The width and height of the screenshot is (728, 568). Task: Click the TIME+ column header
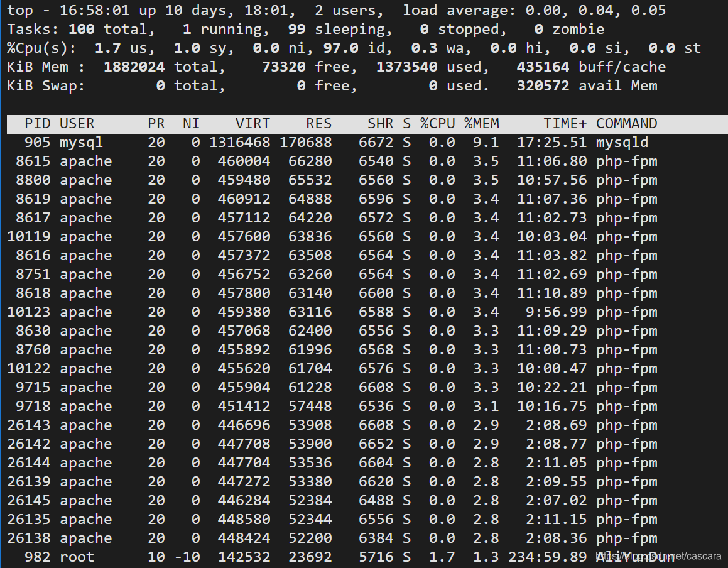565,124
